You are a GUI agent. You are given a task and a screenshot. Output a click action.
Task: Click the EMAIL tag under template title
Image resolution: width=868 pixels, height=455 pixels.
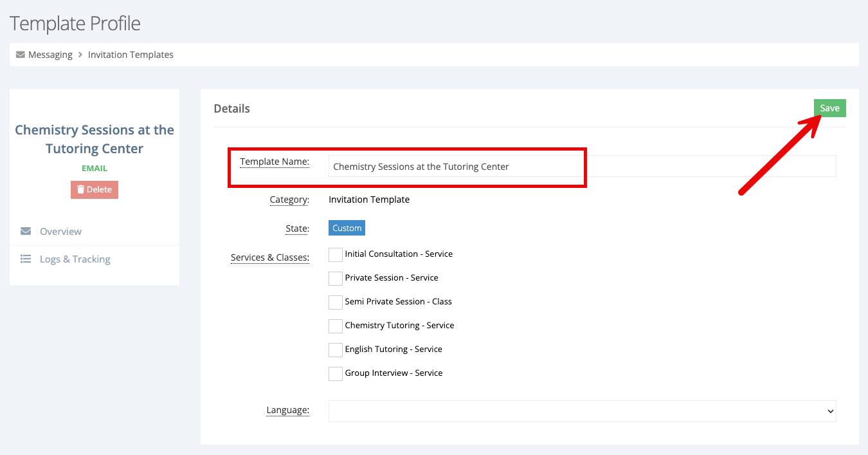coord(95,169)
